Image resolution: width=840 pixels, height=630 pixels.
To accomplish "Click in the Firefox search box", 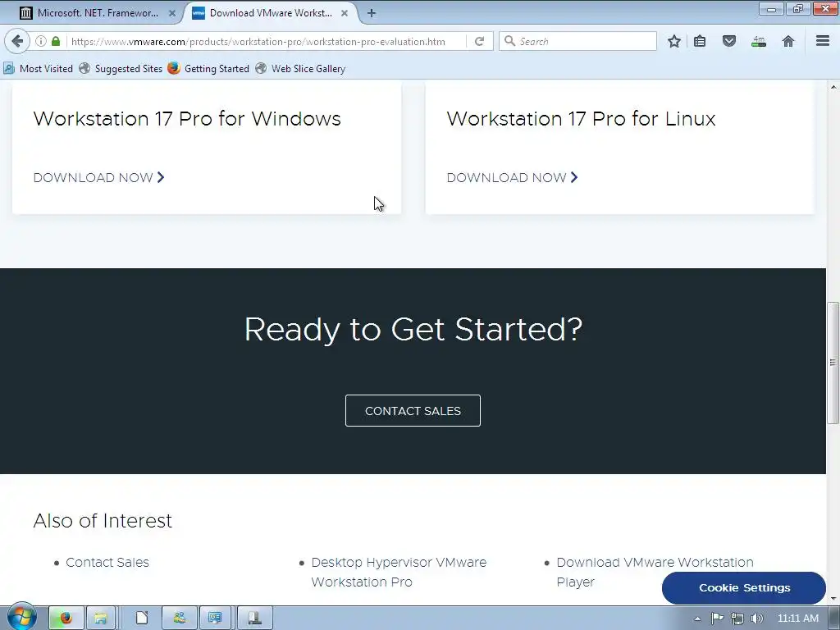I will click(577, 41).
